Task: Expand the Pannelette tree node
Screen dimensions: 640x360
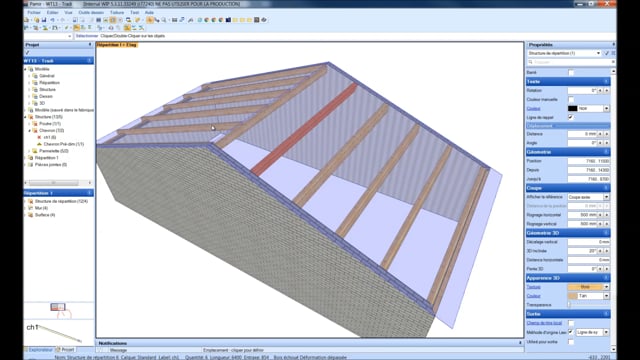Action: point(29,151)
